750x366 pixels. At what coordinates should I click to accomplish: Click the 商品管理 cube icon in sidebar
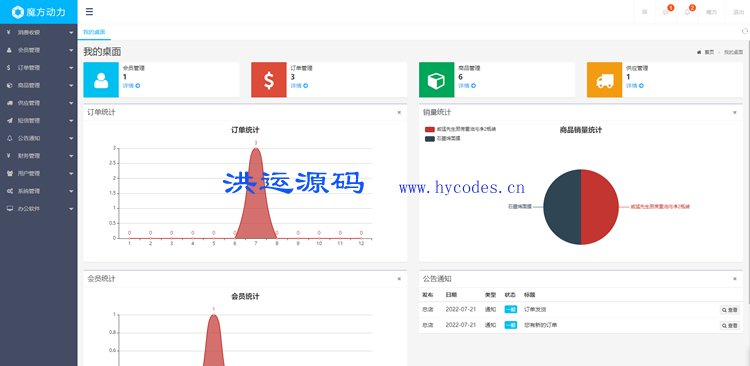(x=10, y=85)
